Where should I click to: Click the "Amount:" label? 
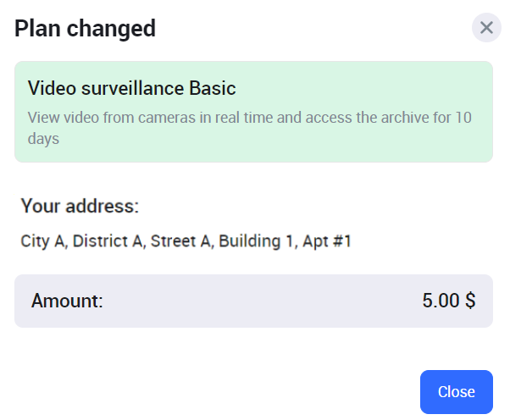[x=67, y=301]
